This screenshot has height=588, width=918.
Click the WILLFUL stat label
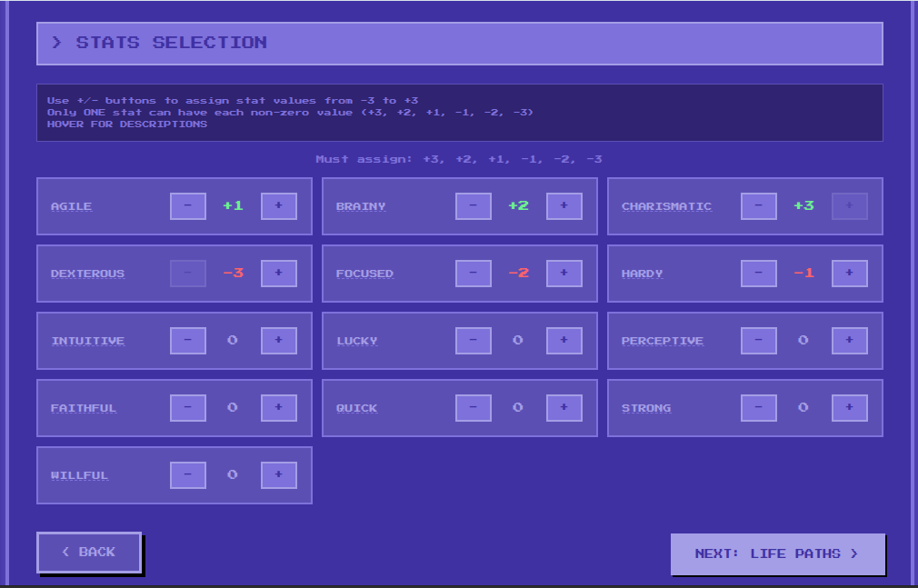(80, 475)
